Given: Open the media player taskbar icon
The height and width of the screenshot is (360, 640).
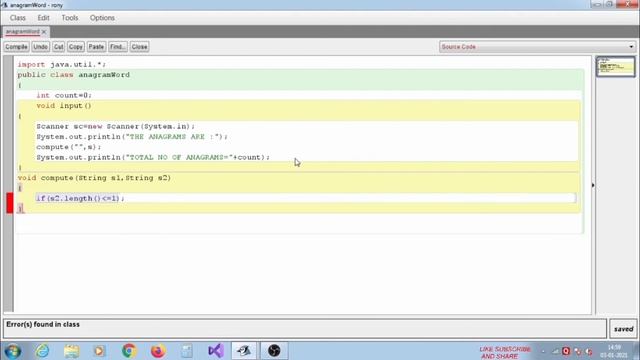Looking at the screenshot, I should click(x=99, y=351).
